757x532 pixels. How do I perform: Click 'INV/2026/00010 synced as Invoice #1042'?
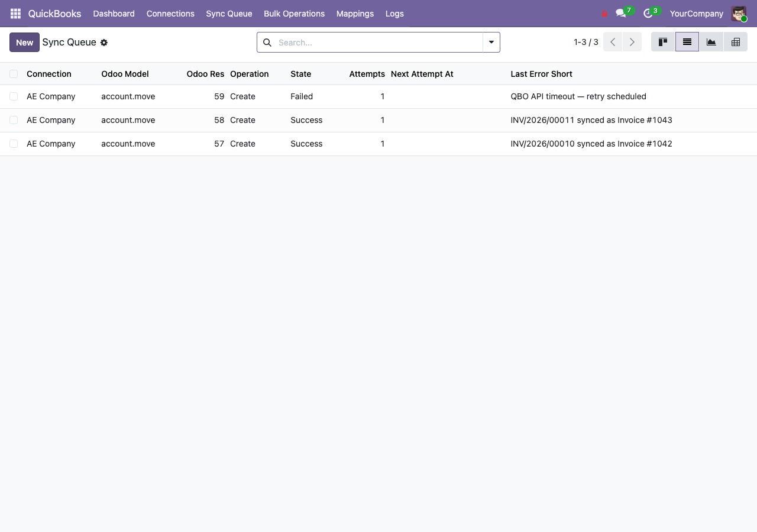pos(591,144)
